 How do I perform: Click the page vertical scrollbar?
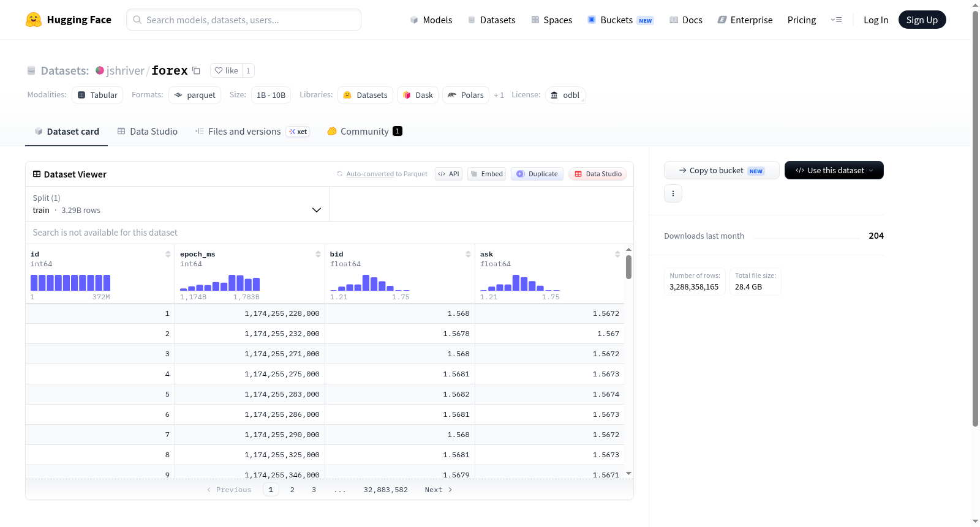tap(975, 218)
